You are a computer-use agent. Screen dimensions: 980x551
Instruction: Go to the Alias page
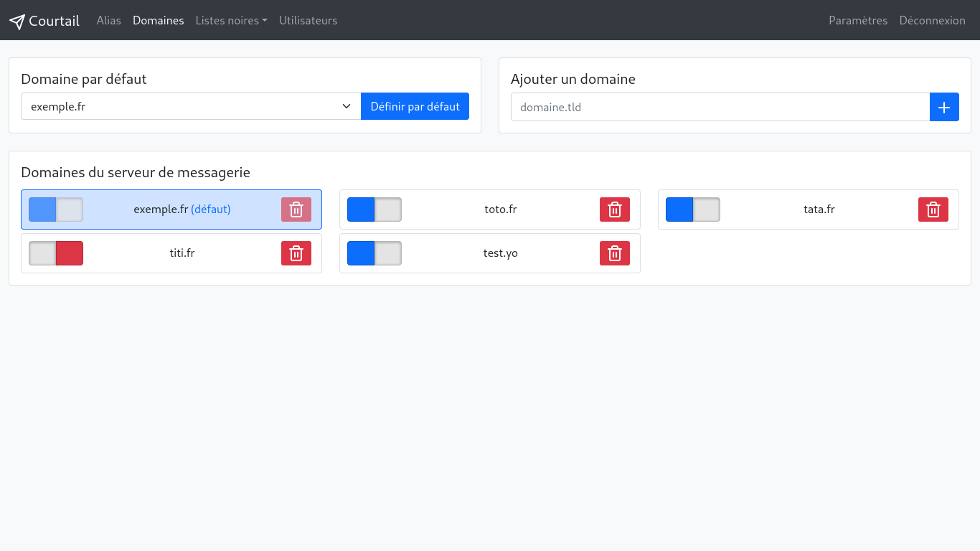coord(109,20)
